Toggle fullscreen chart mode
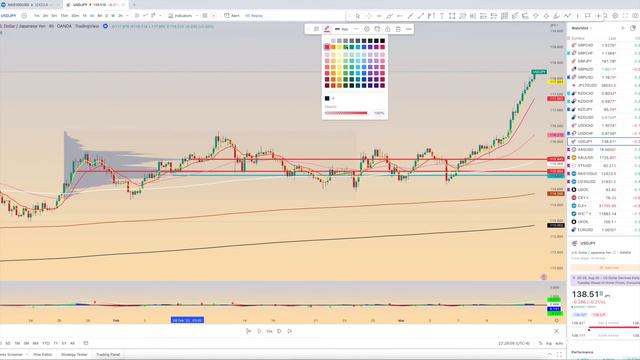Image resolution: width=640 pixels, height=360 pixels. click(625, 16)
